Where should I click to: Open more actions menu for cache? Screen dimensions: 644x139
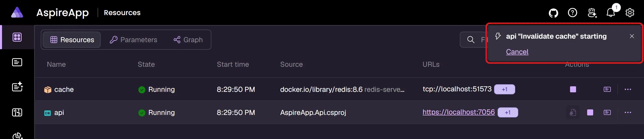(x=628, y=89)
